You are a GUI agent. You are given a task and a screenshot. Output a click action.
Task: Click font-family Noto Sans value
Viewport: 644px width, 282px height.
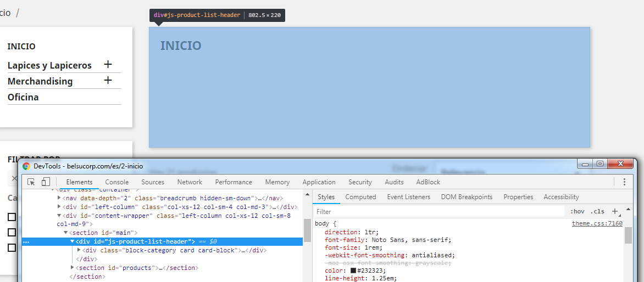[x=410, y=240]
